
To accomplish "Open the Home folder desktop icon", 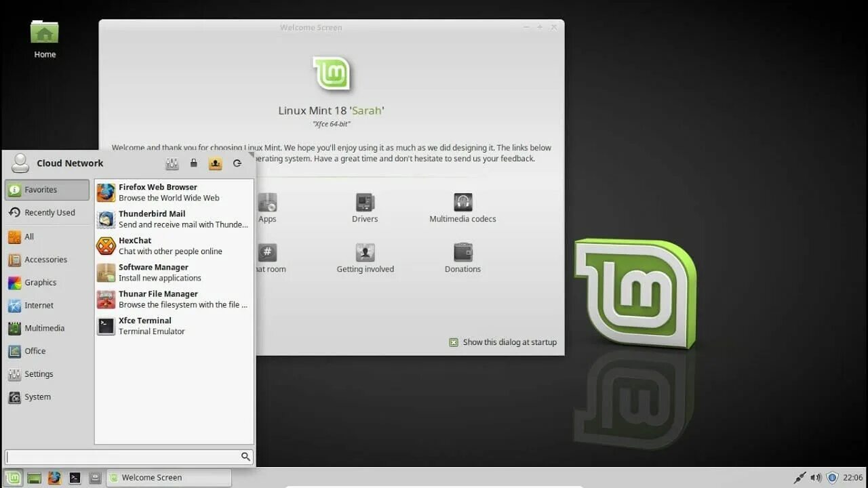I will [x=45, y=39].
